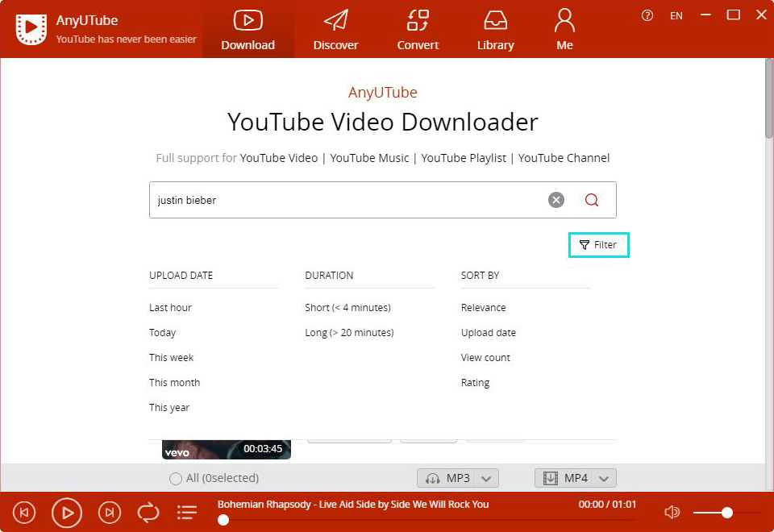Select Long (> 20 minutes) duration
Image resolution: width=774 pixels, height=532 pixels.
[349, 333]
